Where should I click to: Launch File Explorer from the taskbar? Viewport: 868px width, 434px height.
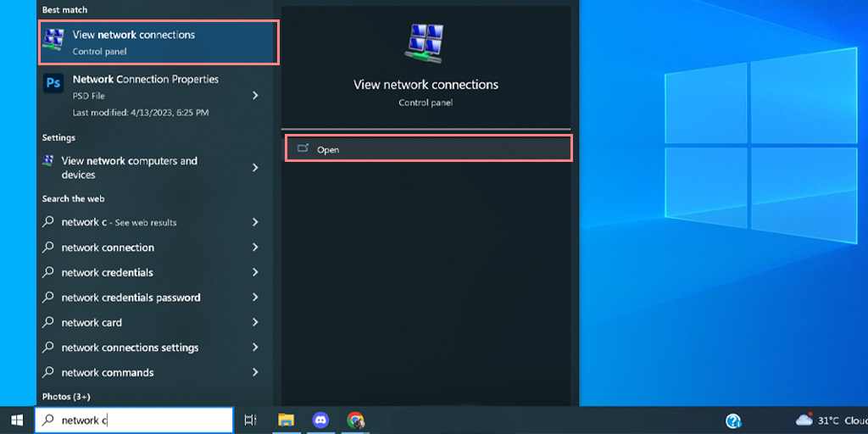tap(287, 420)
